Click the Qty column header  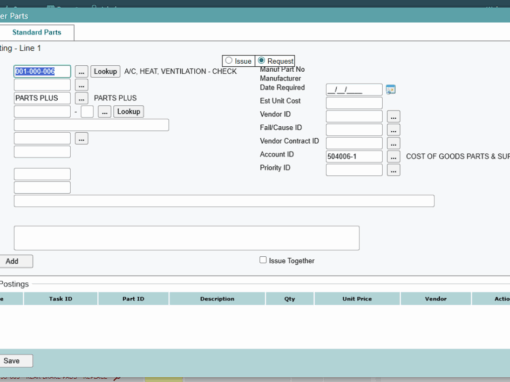point(290,299)
